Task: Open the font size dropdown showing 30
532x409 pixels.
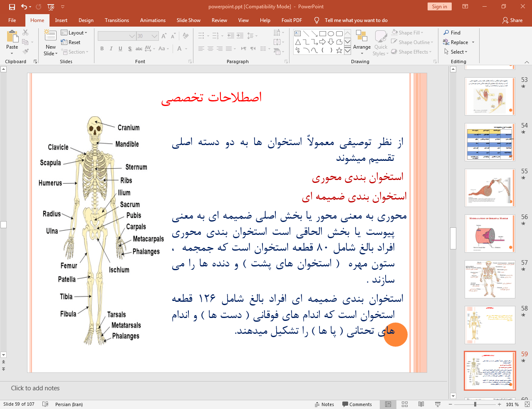Action: (148, 36)
